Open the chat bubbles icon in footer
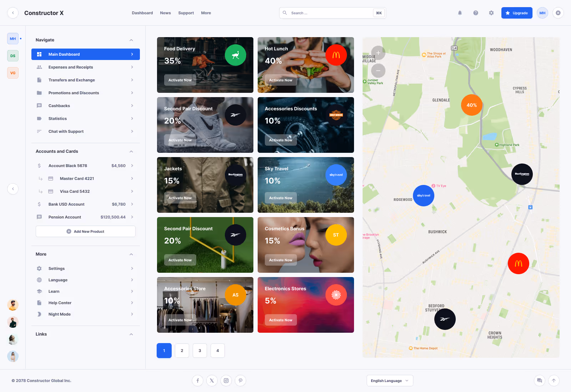 coord(540,381)
